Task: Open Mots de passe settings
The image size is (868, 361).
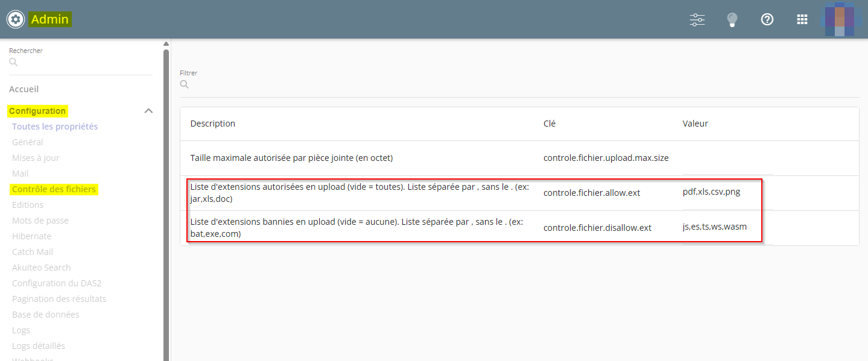Action: (x=40, y=221)
